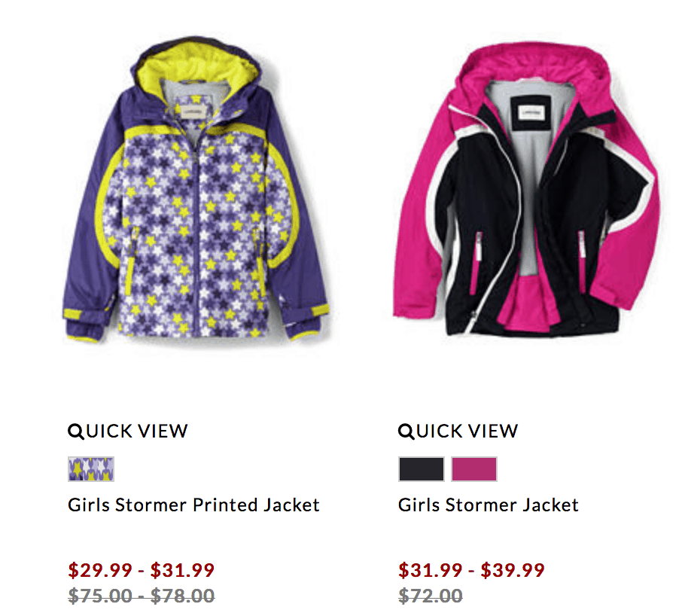
Task: Select the purple star pattern swatch
Action: 91,469
